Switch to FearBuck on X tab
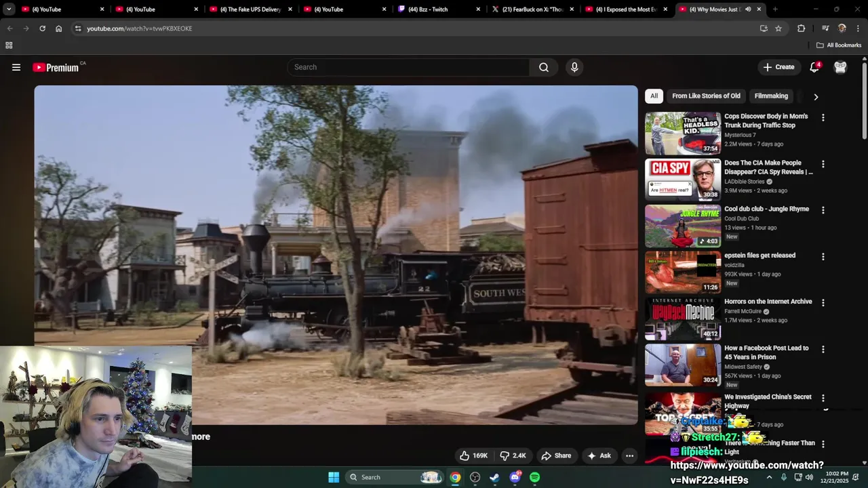 coord(532,9)
